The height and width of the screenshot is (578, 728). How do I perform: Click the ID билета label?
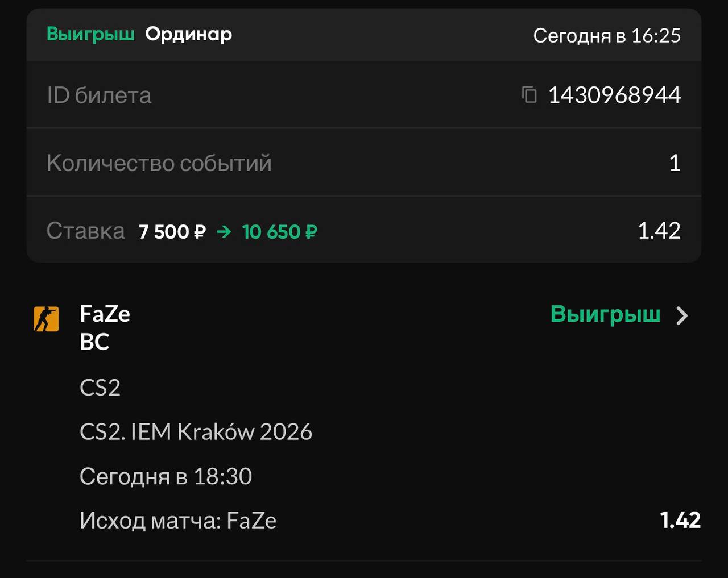[99, 95]
